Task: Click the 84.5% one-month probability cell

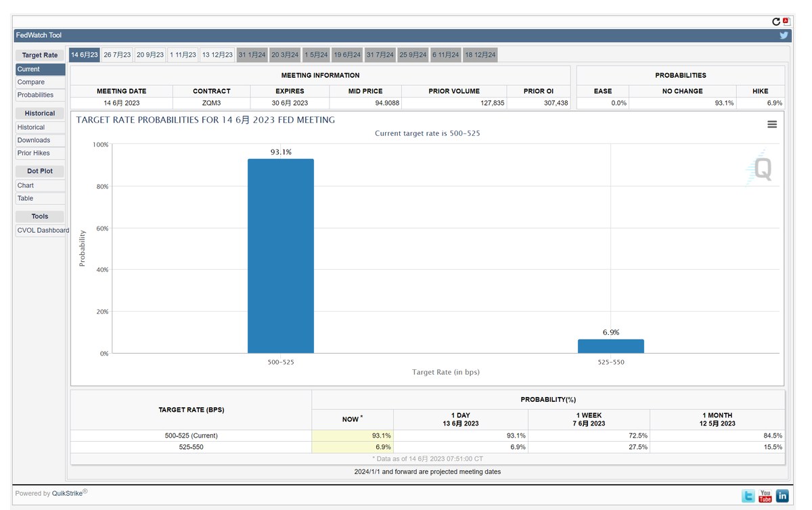Action: pyautogui.click(x=717, y=436)
